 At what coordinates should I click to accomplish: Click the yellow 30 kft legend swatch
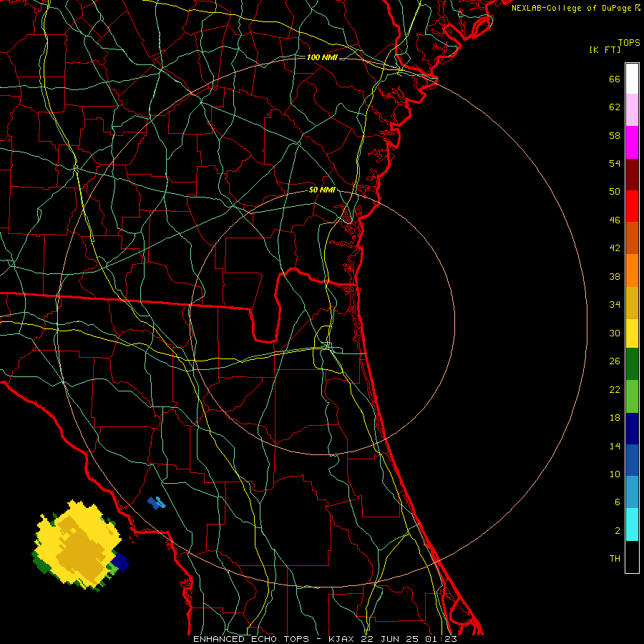tap(632, 333)
